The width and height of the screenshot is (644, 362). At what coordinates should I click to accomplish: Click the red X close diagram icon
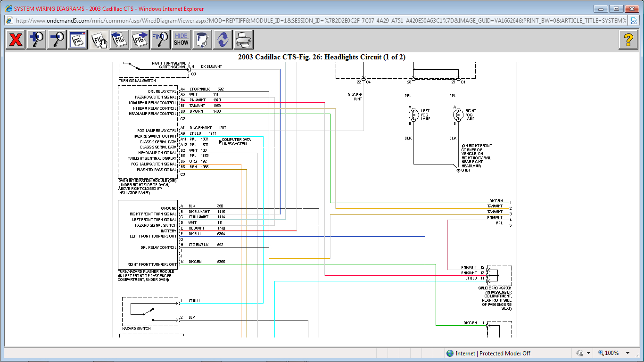[16, 40]
